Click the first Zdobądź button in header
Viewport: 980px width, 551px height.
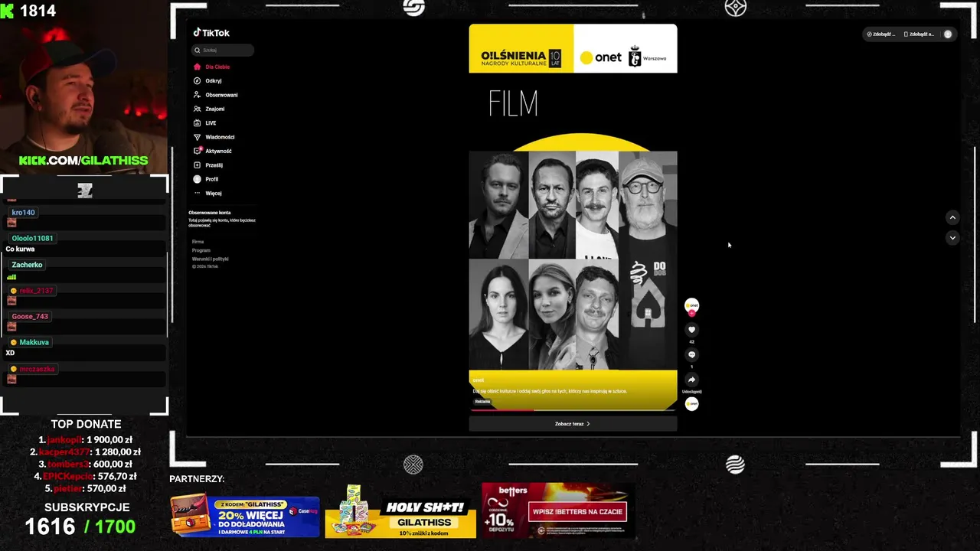coord(880,34)
